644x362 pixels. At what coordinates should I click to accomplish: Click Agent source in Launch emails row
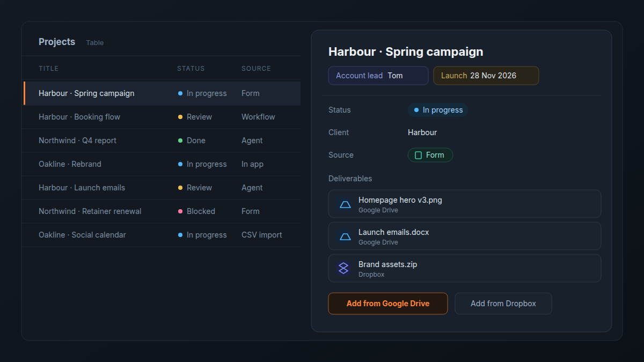click(x=252, y=188)
